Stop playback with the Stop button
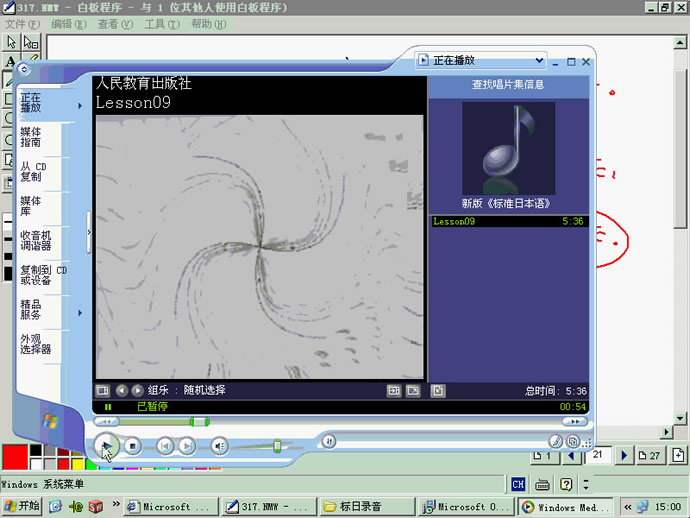The height and width of the screenshot is (518, 690). (x=132, y=446)
